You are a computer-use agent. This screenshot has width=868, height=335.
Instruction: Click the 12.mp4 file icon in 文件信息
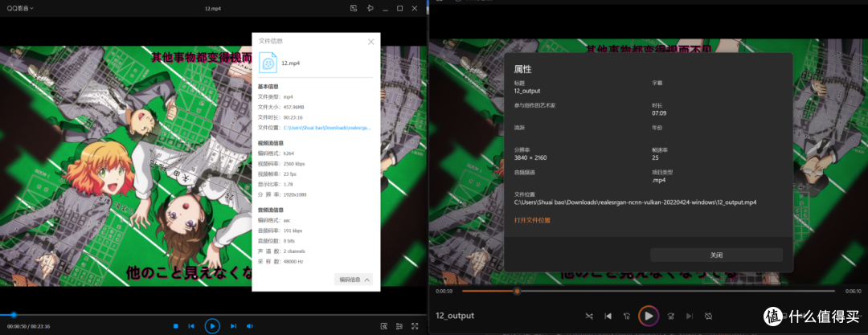click(x=268, y=63)
